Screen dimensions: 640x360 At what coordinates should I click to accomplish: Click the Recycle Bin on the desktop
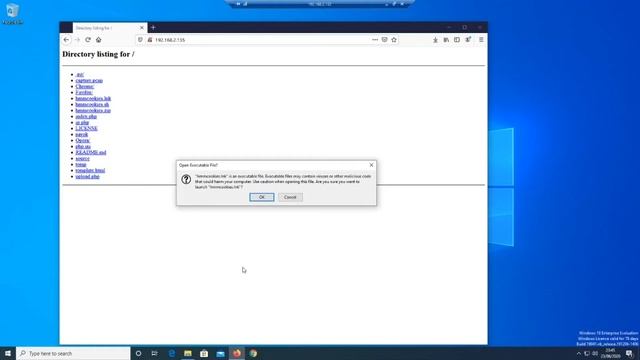pos(12,14)
